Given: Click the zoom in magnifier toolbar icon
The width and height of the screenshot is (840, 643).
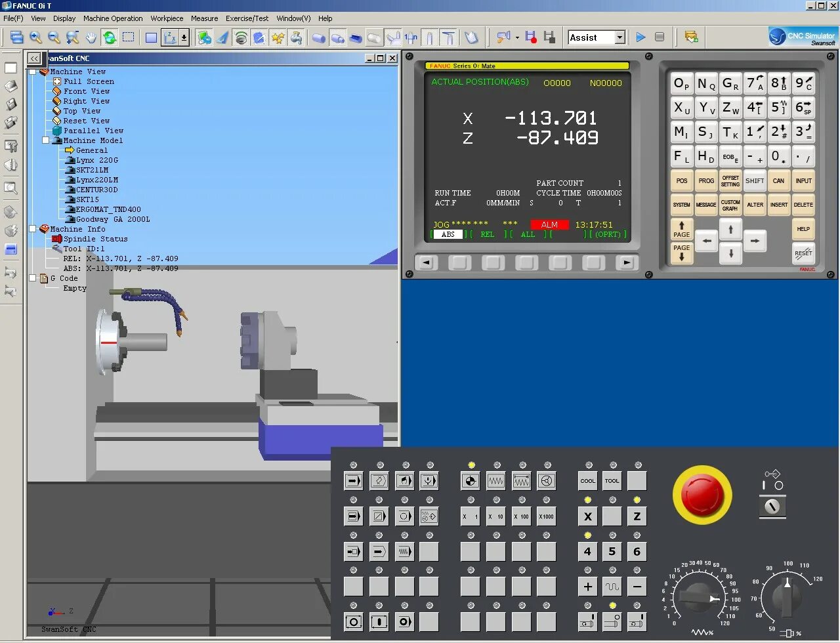Looking at the screenshot, I should coord(36,37).
